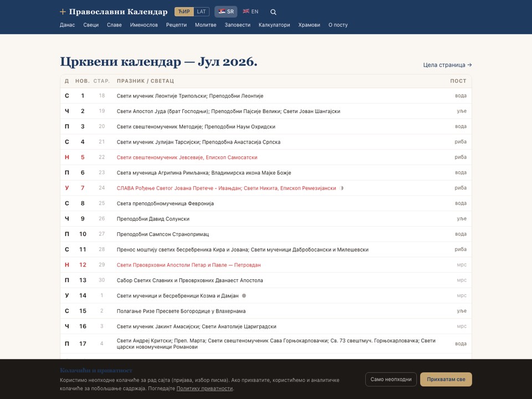Open the Славе menu item
This screenshot has height=399, width=532.
click(x=114, y=25)
